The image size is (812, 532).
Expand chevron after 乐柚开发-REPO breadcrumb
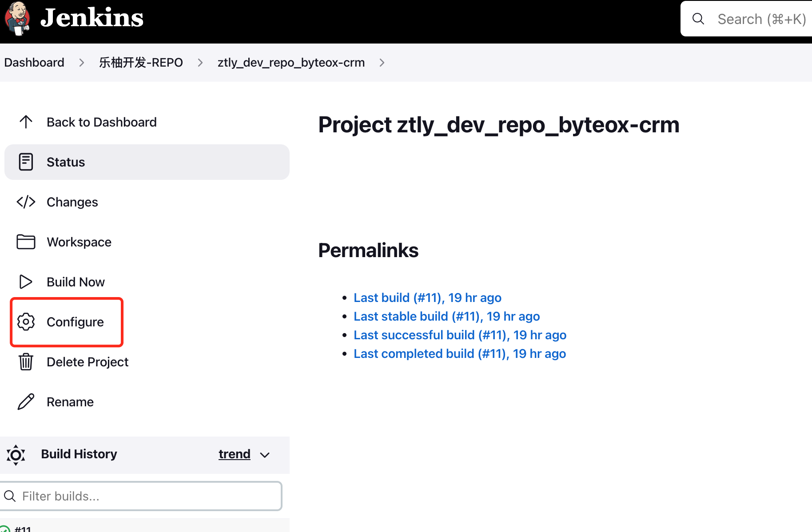200,63
